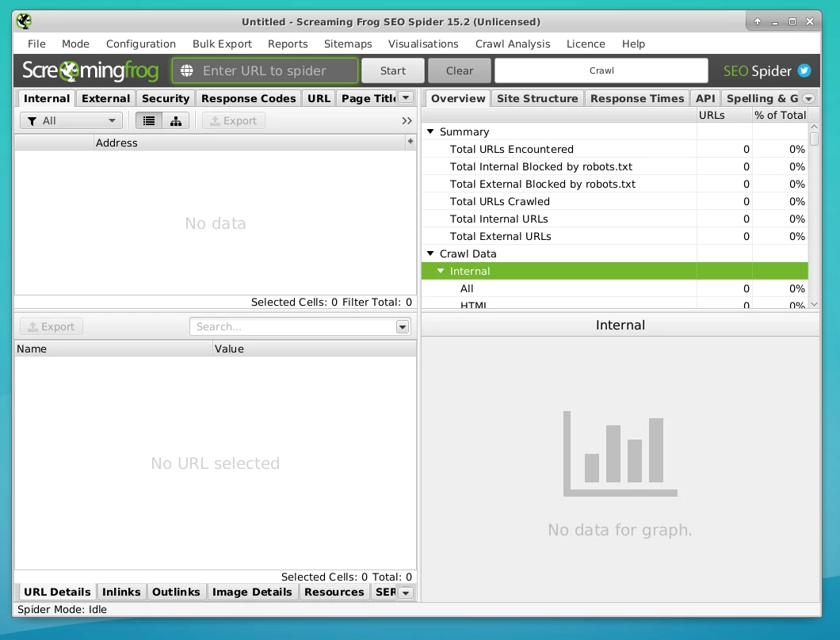Open the Configuration menu
840x640 pixels.
point(141,44)
